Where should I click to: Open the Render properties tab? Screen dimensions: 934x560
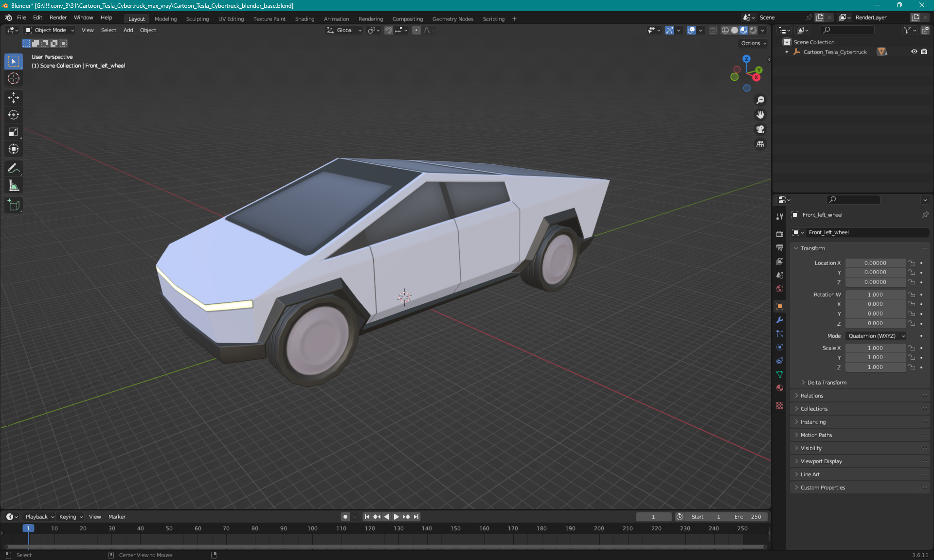(x=780, y=234)
